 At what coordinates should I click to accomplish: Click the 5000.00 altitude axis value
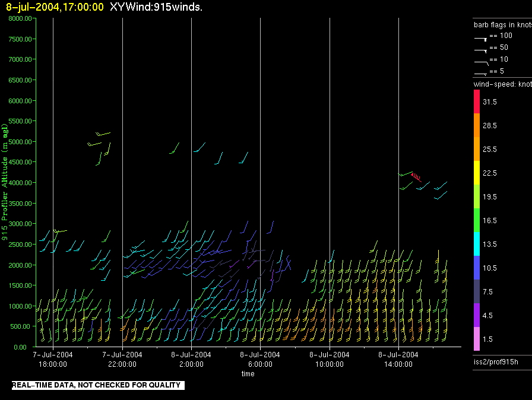point(20,142)
